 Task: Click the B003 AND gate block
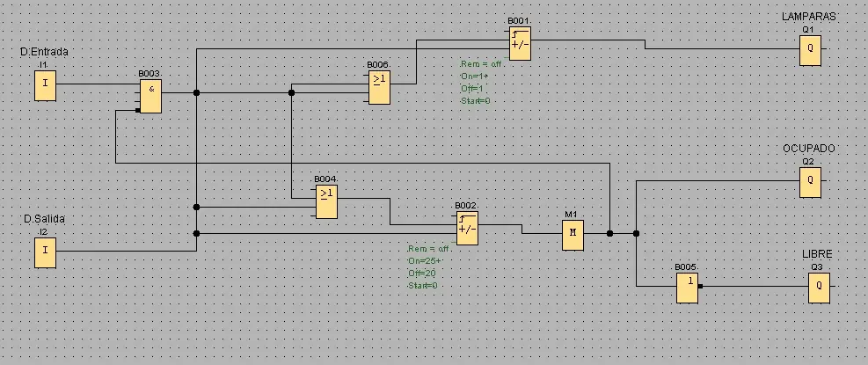[150, 95]
